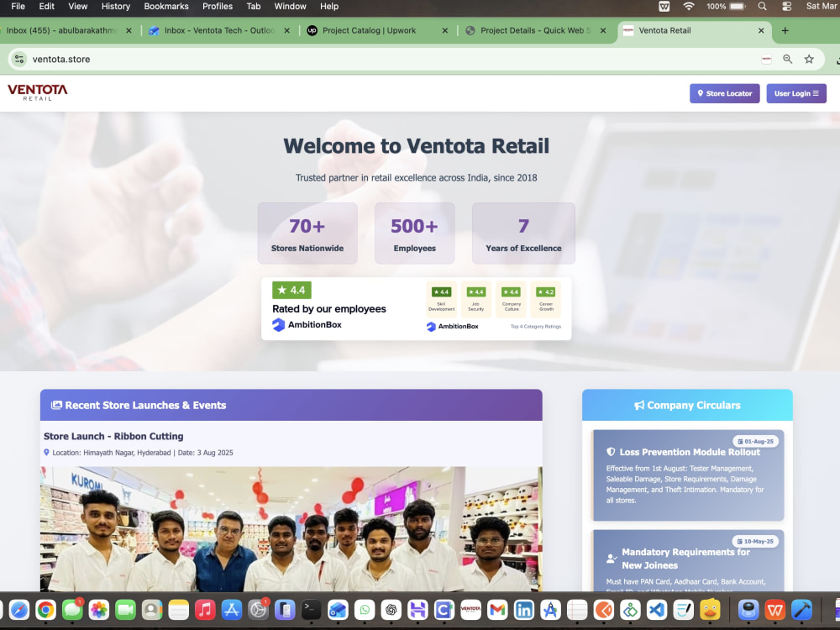Image resolution: width=840 pixels, height=630 pixels.
Task: Open Safari from the dock
Action: tap(19, 610)
